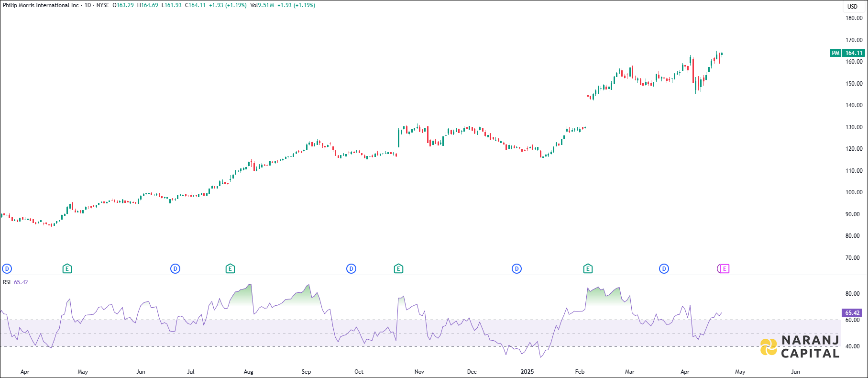Click the PM 164.11 price label

(847, 53)
